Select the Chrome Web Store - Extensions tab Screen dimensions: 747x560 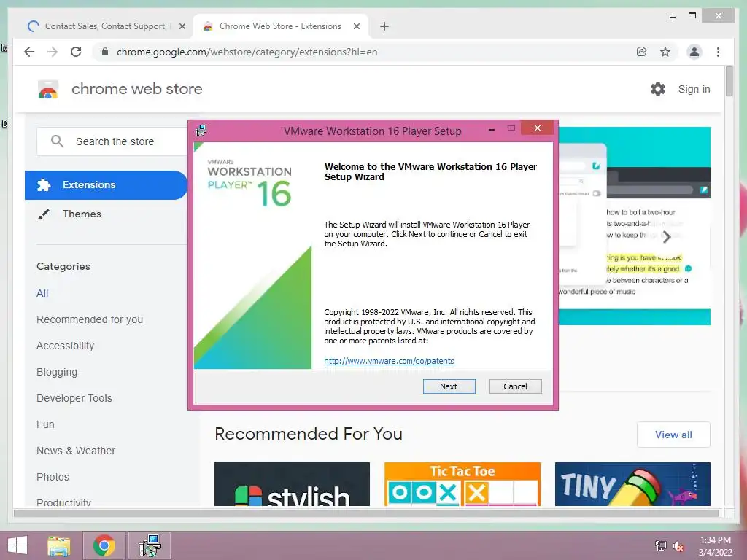point(280,26)
